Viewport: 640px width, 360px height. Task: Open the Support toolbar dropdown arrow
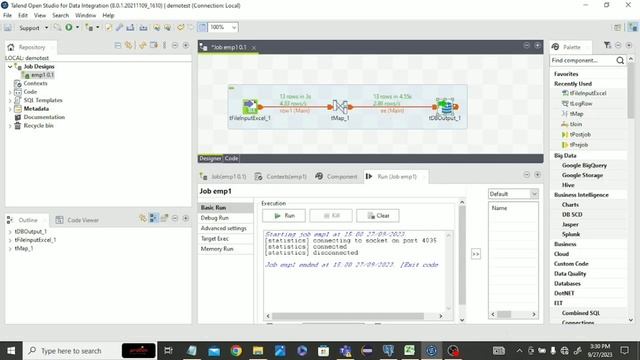(46, 28)
